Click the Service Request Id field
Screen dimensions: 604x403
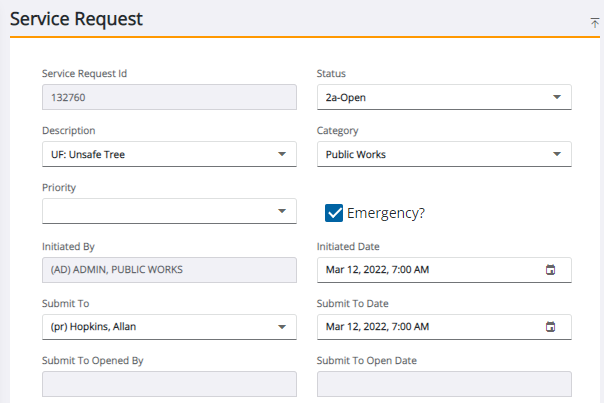(169, 97)
